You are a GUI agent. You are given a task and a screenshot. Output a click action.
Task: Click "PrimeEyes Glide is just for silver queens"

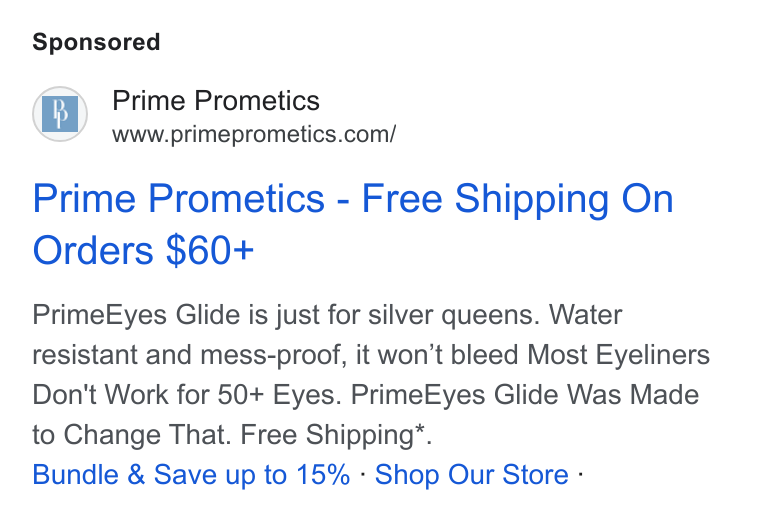[x=286, y=315]
